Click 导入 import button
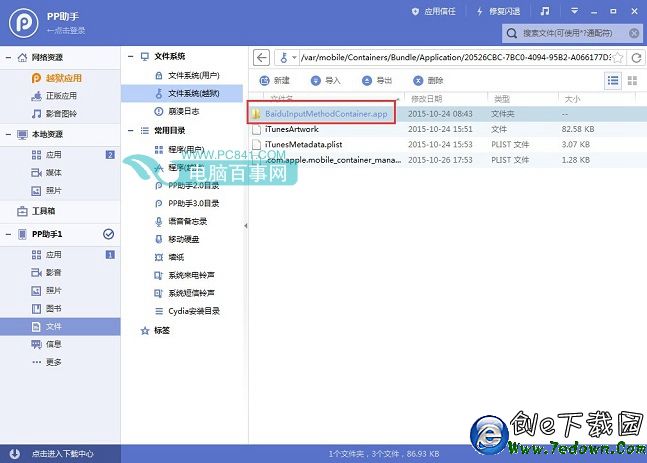The image size is (647, 463). coord(325,80)
